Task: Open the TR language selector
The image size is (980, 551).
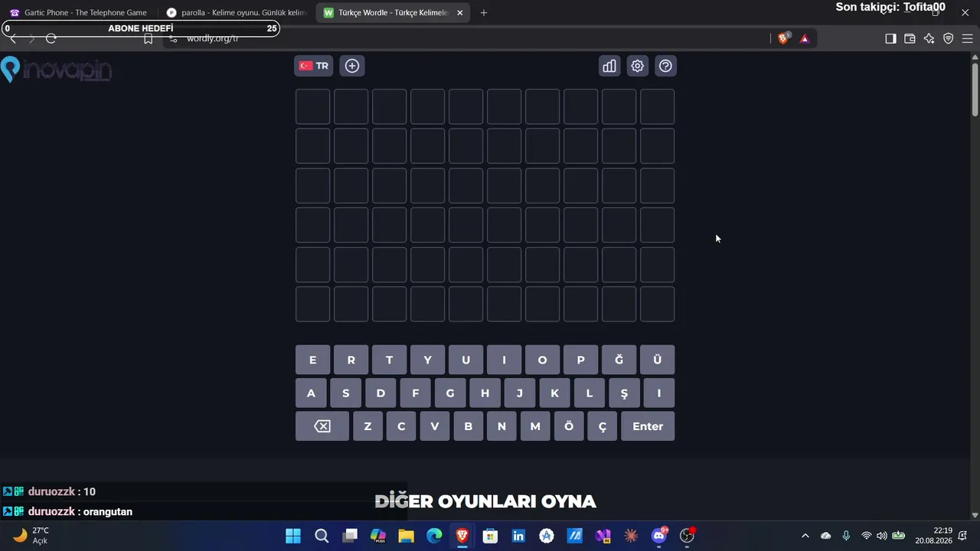Action: (314, 66)
